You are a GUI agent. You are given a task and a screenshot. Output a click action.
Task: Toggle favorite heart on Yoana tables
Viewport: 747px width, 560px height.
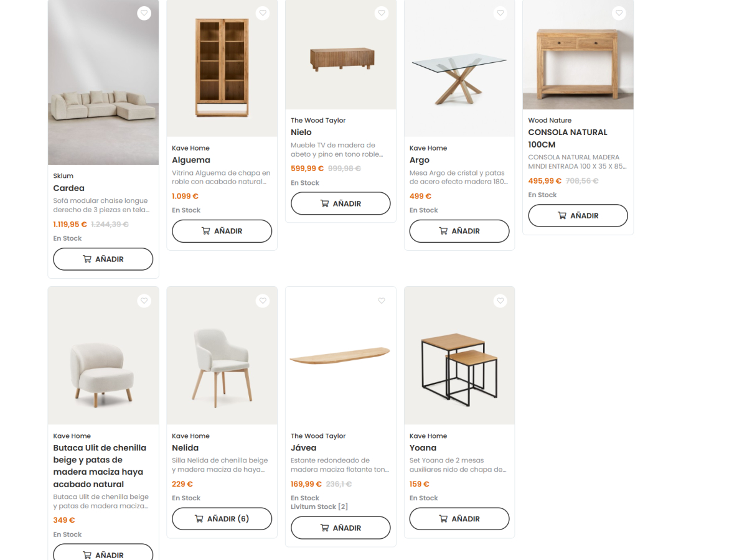500,301
